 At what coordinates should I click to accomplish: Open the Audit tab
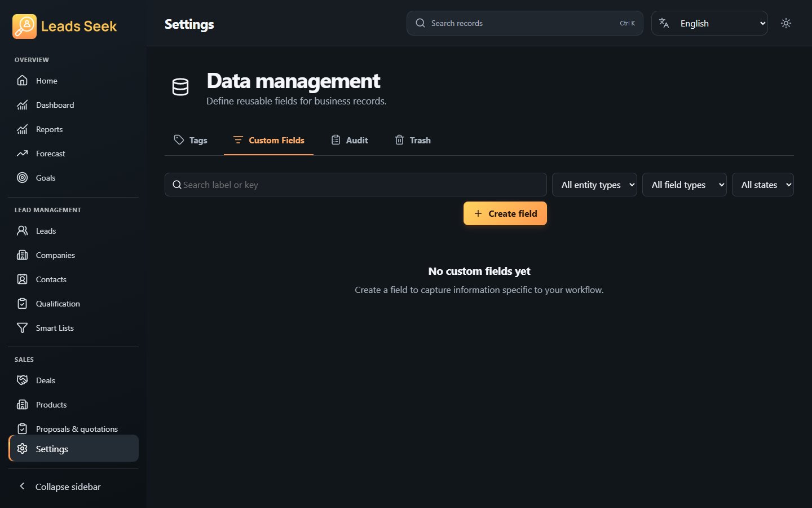pos(350,140)
